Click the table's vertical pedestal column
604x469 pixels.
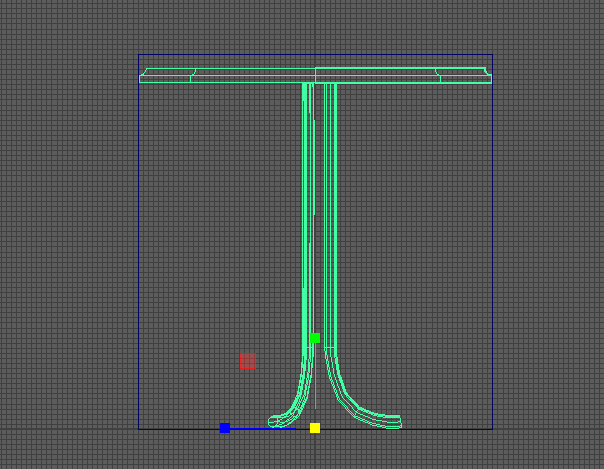point(320,220)
